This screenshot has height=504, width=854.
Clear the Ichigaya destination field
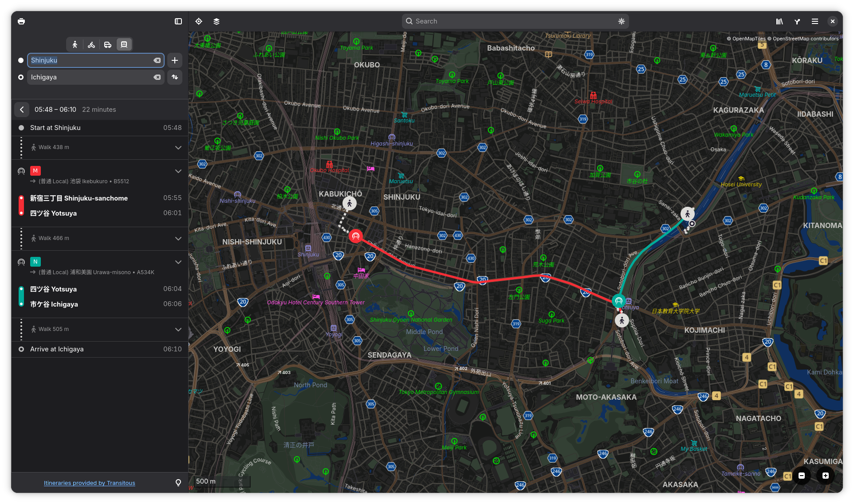pyautogui.click(x=157, y=77)
